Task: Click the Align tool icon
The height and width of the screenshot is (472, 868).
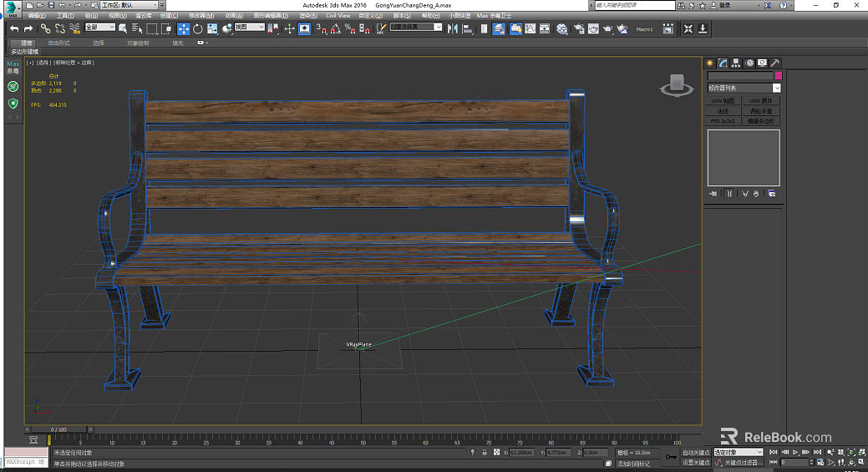Action: [467, 28]
